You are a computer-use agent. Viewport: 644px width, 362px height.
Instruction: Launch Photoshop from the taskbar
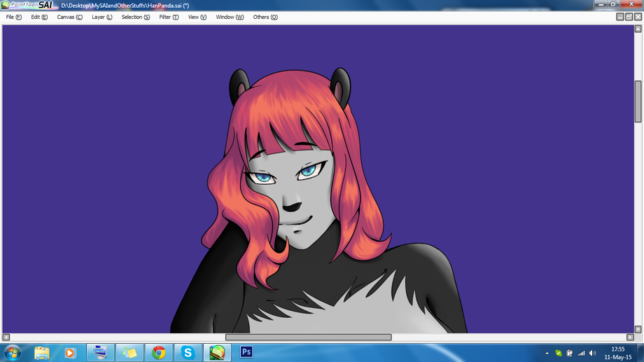[x=246, y=352]
